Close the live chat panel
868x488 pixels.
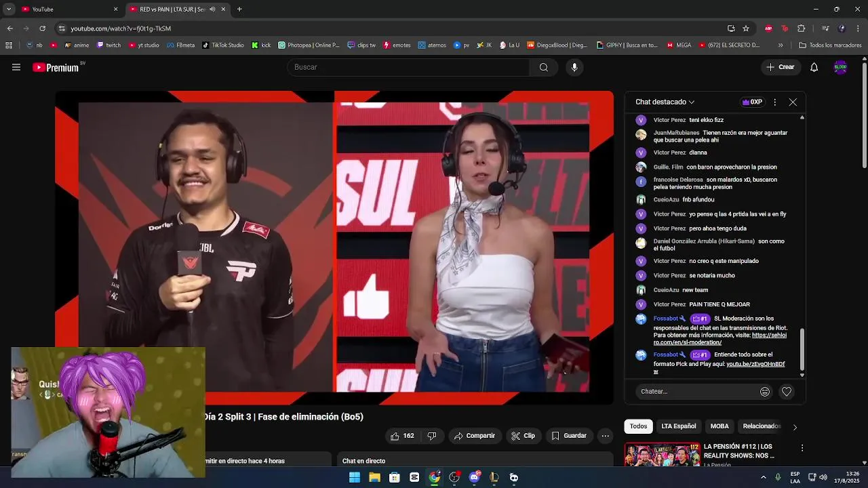[x=793, y=102]
